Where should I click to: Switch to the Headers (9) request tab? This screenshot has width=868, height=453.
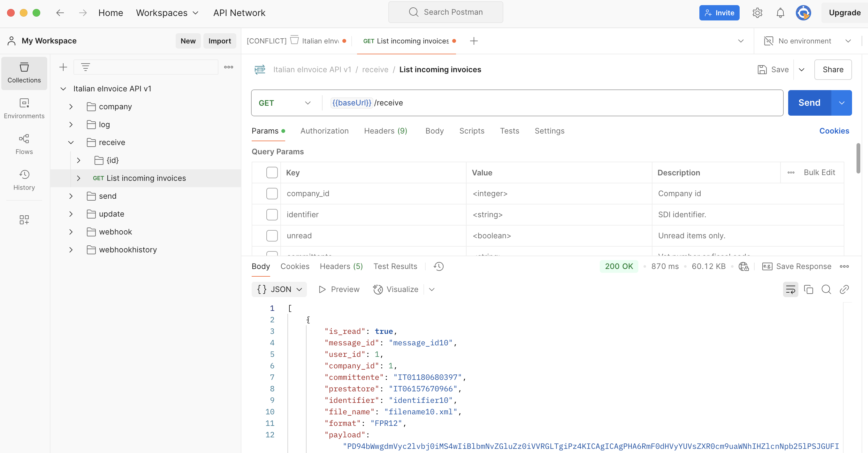pyautogui.click(x=385, y=131)
